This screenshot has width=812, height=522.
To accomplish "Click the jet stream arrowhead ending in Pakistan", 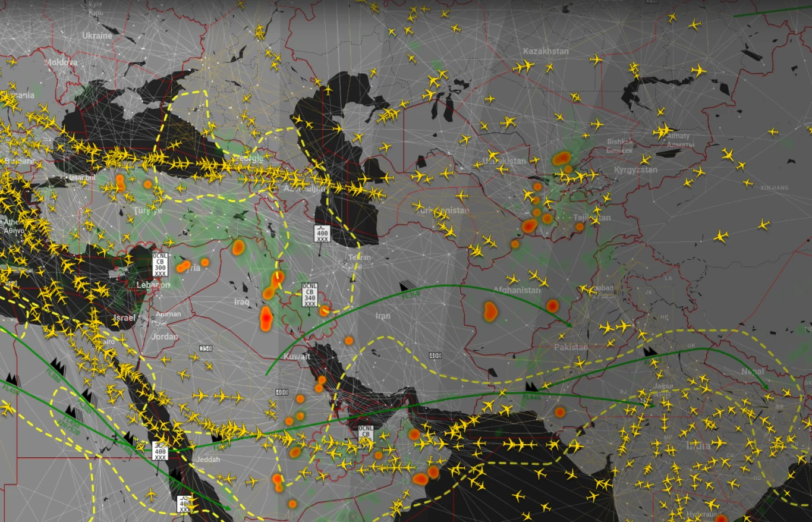I will point(569,325).
